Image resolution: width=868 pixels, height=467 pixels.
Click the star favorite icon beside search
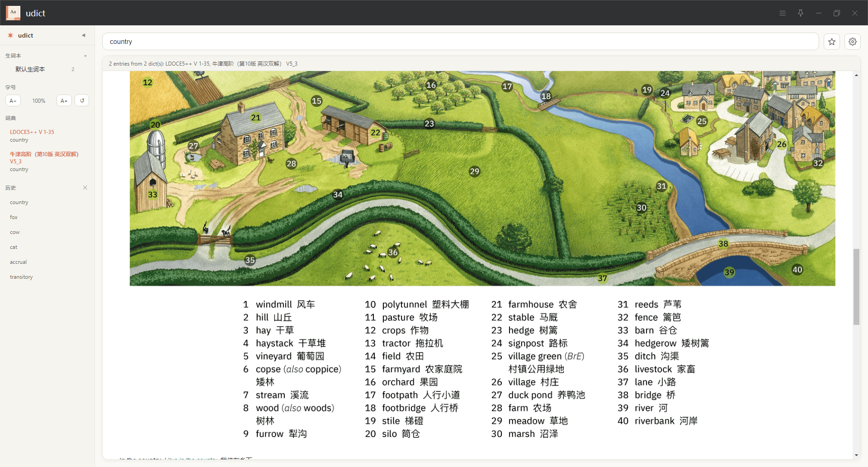coord(831,42)
